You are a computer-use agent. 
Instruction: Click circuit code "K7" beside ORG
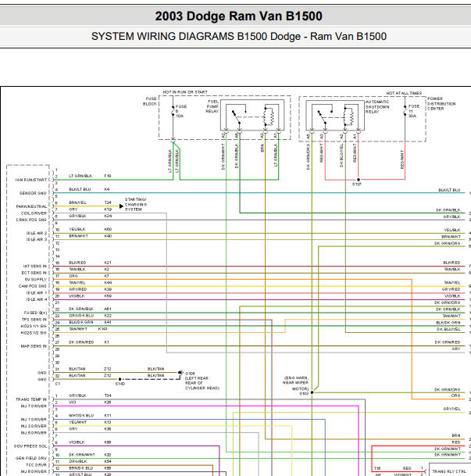[106, 276]
